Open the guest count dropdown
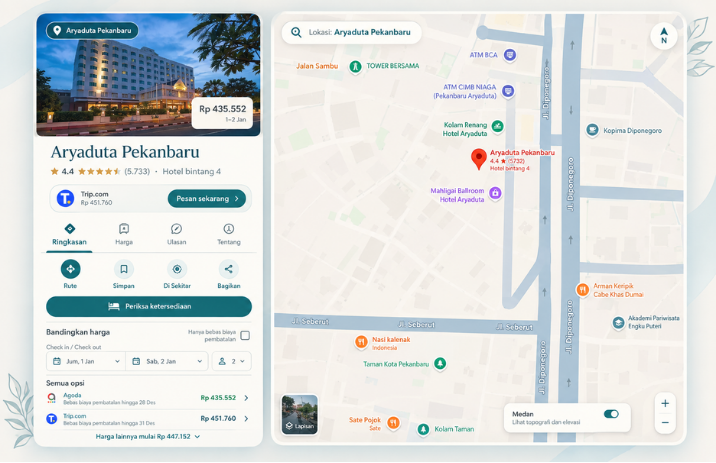 [232, 361]
